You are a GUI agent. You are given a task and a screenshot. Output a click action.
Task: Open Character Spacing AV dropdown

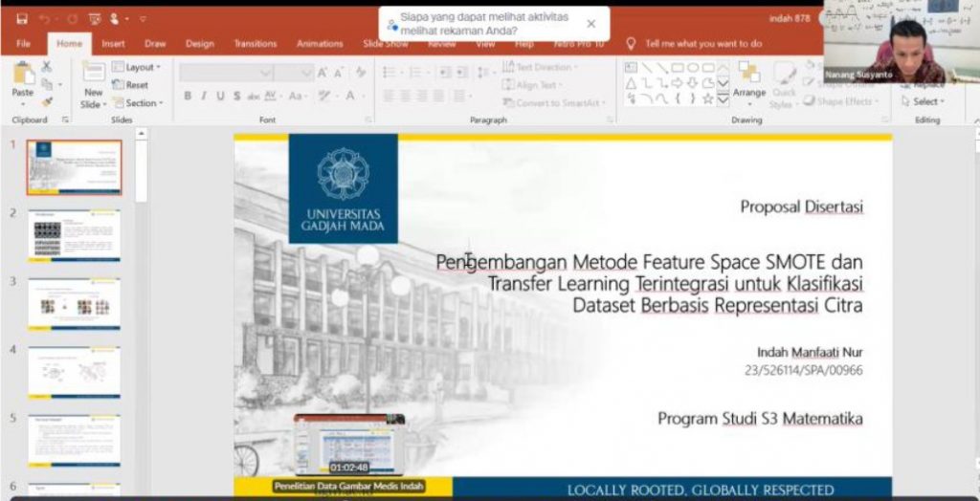coord(273,96)
